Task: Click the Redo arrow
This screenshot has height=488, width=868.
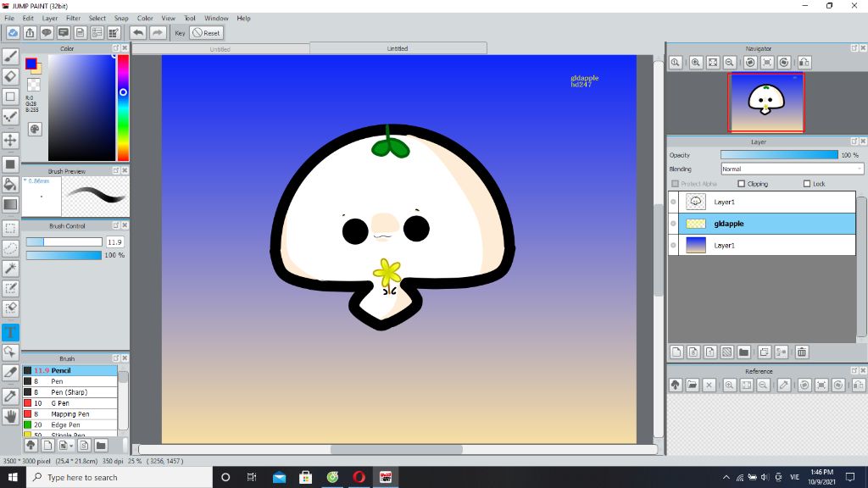Action: (x=157, y=33)
